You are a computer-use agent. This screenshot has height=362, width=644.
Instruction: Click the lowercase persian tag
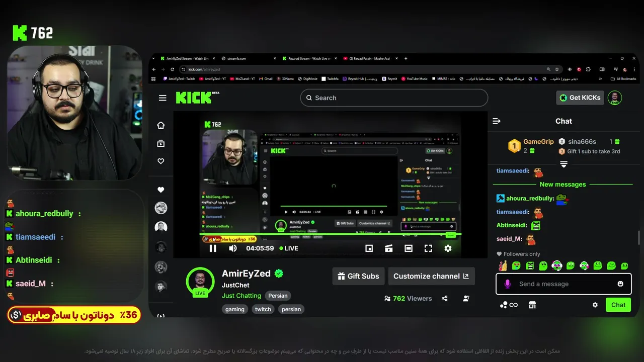point(291,309)
